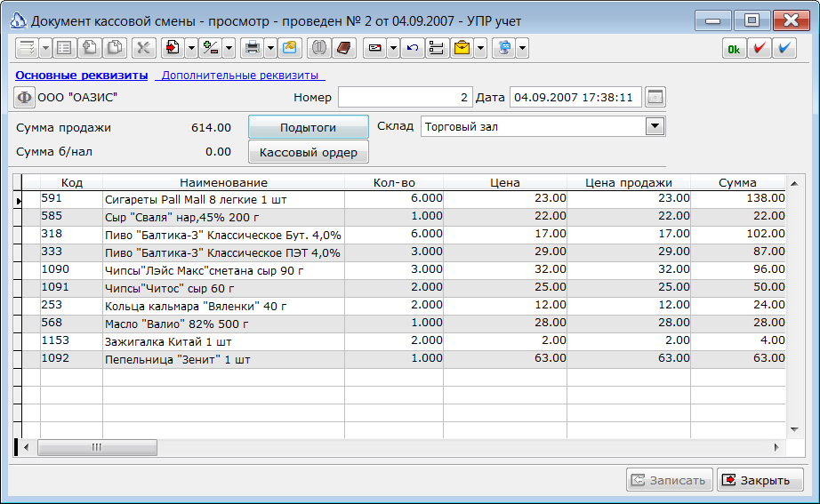Click the document with red arrow icon
This screenshot has height=504, width=820.
point(173,48)
